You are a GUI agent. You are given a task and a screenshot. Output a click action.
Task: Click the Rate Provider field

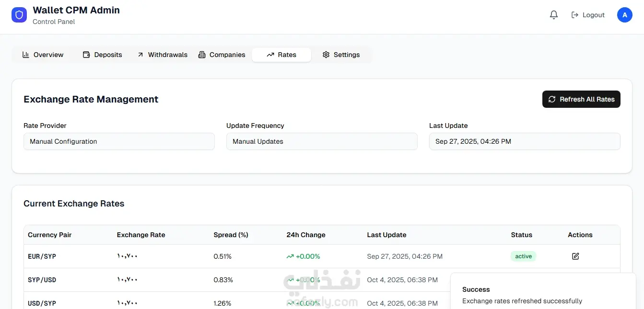pyautogui.click(x=119, y=141)
